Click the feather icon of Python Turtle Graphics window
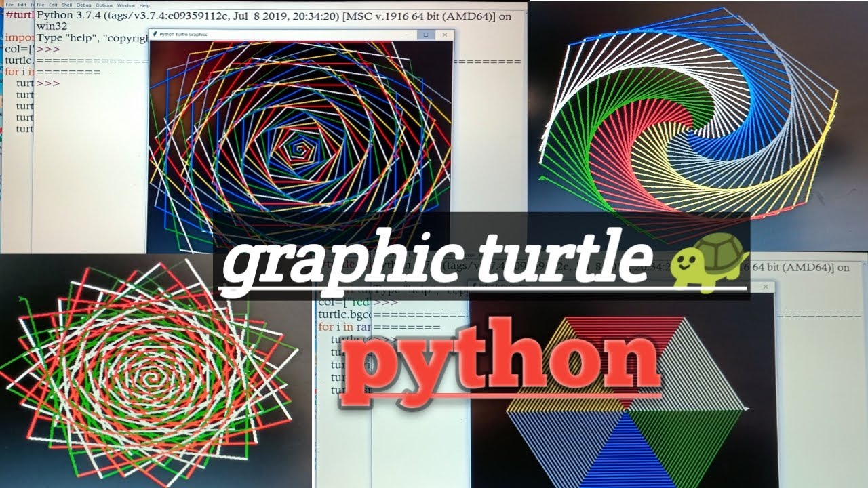 [155, 34]
